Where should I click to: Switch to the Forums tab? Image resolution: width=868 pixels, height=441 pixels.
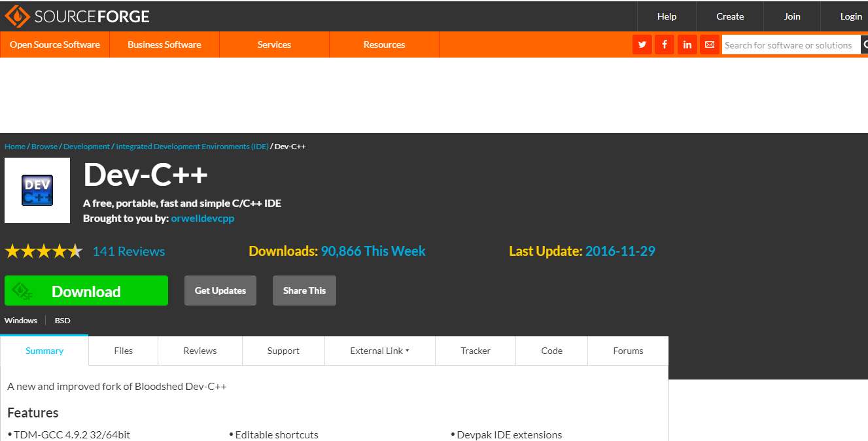(x=628, y=351)
